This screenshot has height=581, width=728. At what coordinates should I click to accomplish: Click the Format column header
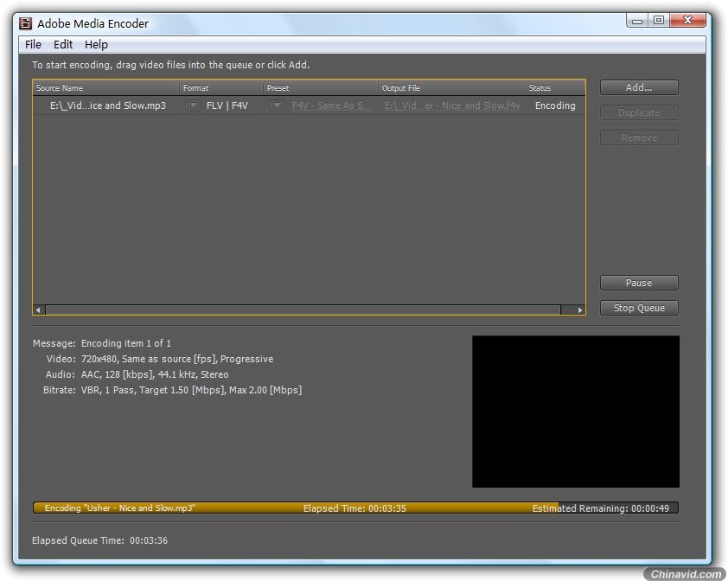[x=221, y=88]
